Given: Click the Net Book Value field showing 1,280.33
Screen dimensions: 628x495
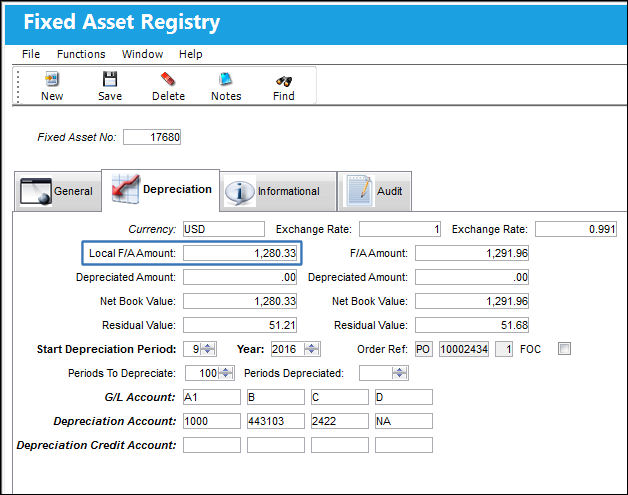Looking at the screenshot, I should pos(240,301).
